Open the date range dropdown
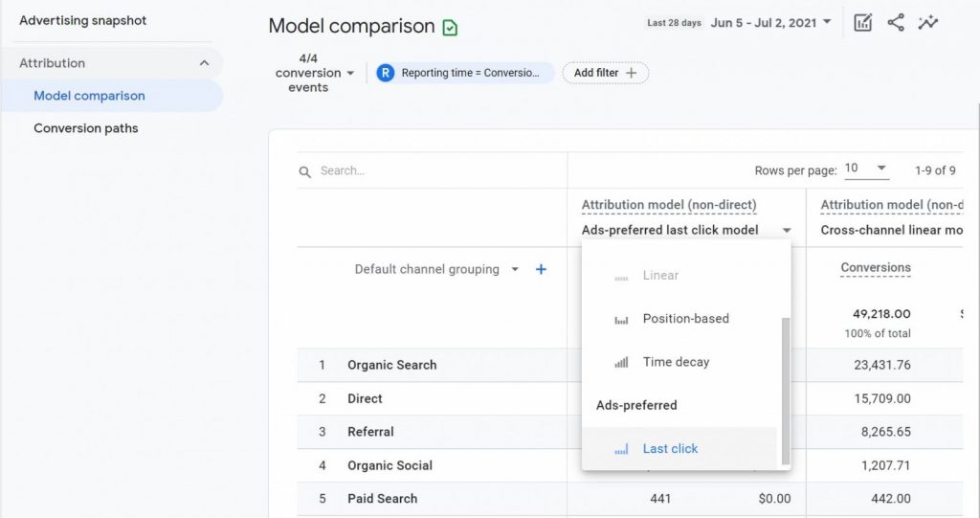 770,23
